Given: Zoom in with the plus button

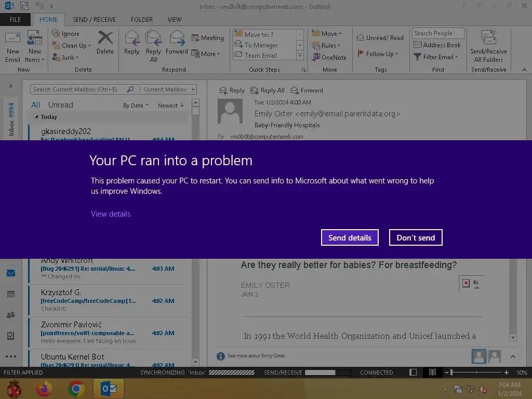Looking at the screenshot, I should pyautogui.click(x=506, y=373).
